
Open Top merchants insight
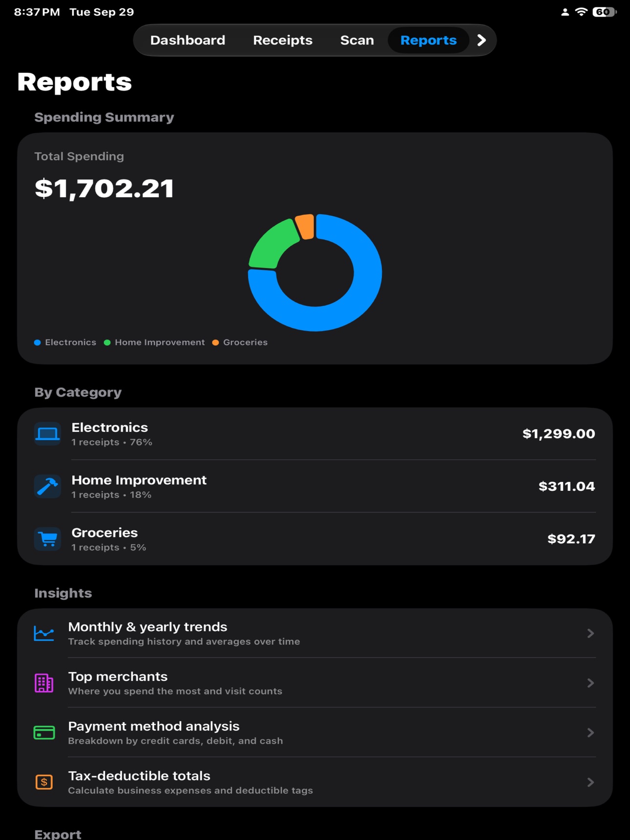tap(315, 683)
